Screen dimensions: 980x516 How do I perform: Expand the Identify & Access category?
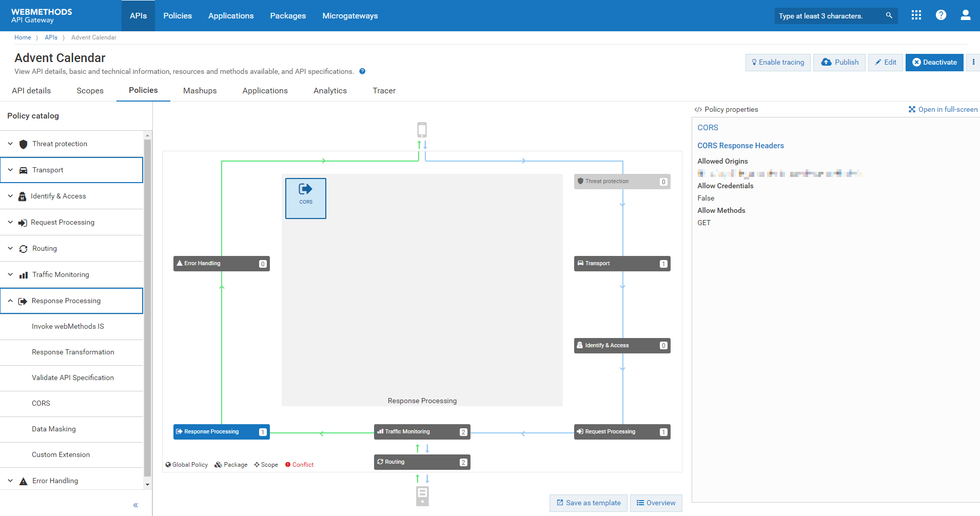tap(10, 196)
